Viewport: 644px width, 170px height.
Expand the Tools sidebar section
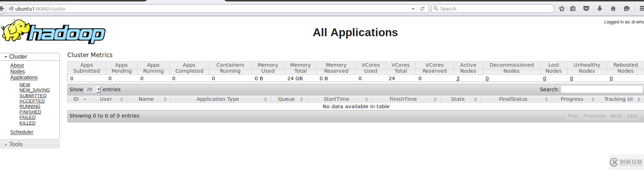pos(16,144)
